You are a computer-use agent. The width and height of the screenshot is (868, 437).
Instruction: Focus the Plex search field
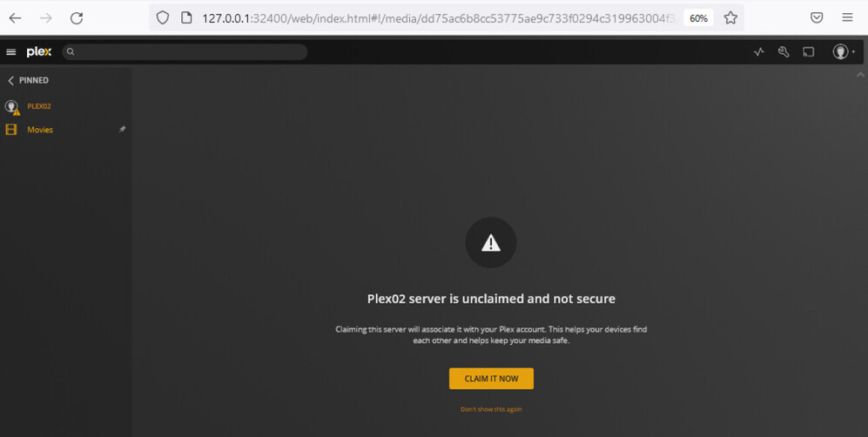tap(185, 52)
